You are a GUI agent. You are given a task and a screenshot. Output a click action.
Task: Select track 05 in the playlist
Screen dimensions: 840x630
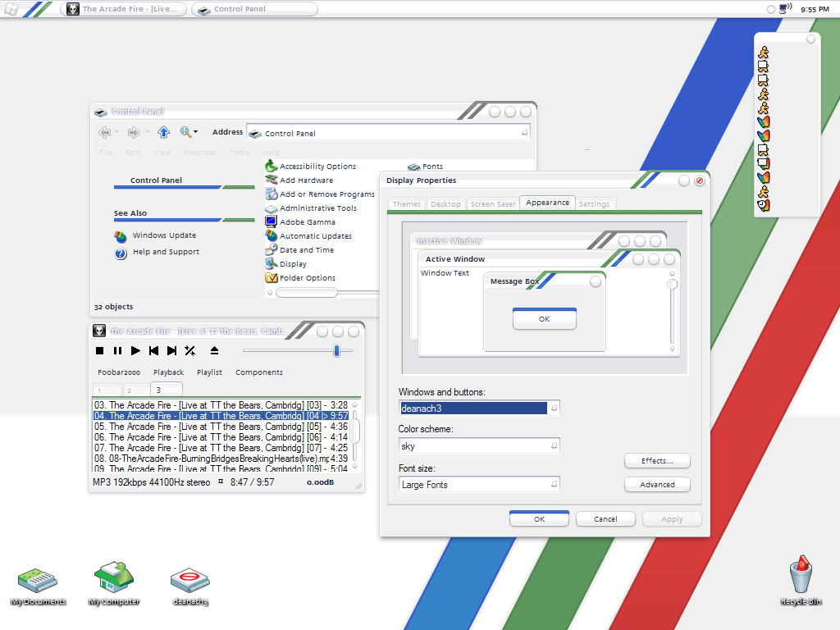pyautogui.click(x=221, y=427)
